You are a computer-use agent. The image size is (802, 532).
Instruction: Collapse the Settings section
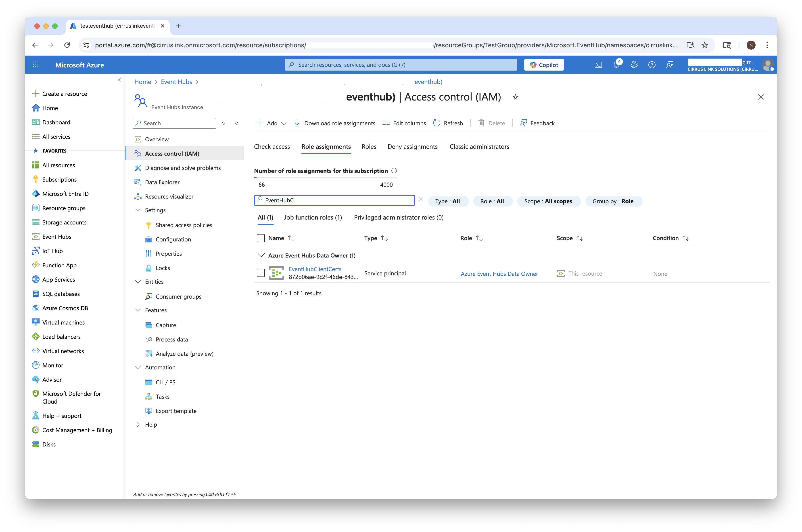pos(138,210)
